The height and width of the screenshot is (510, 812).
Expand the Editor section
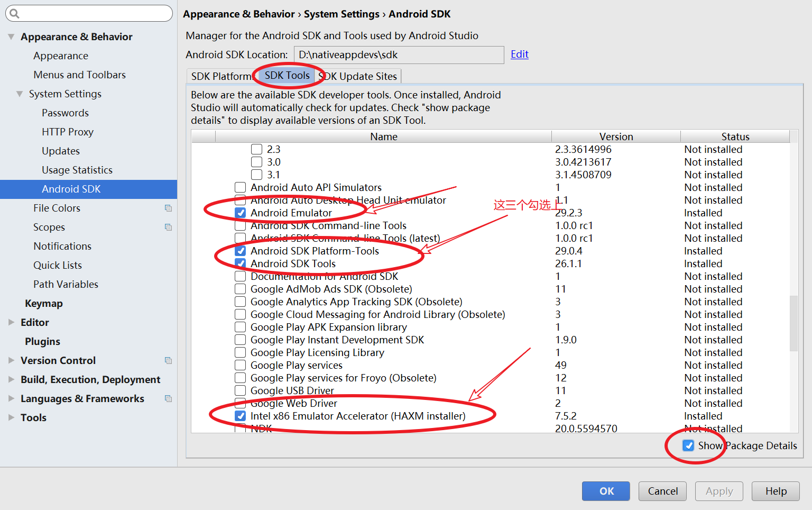[x=11, y=322]
